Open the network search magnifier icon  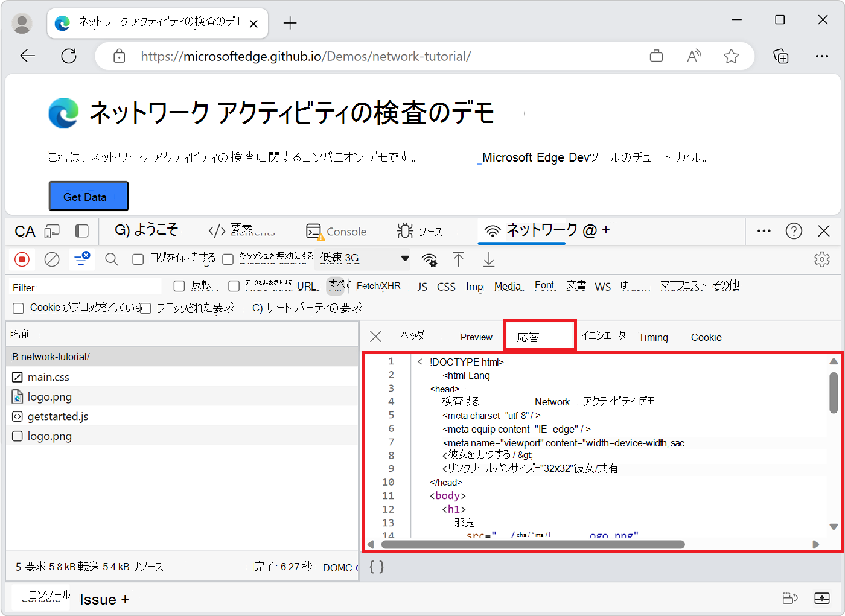click(111, 259)
